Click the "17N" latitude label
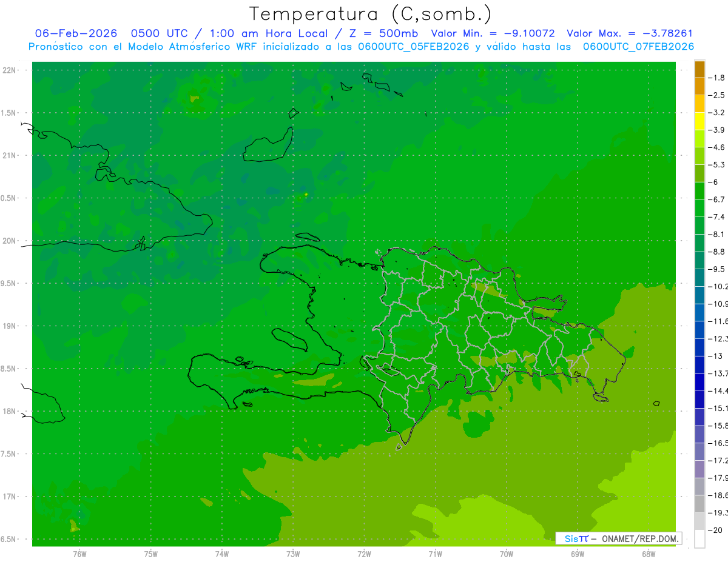The image size is (728, 562). click(x=10, y=497)
